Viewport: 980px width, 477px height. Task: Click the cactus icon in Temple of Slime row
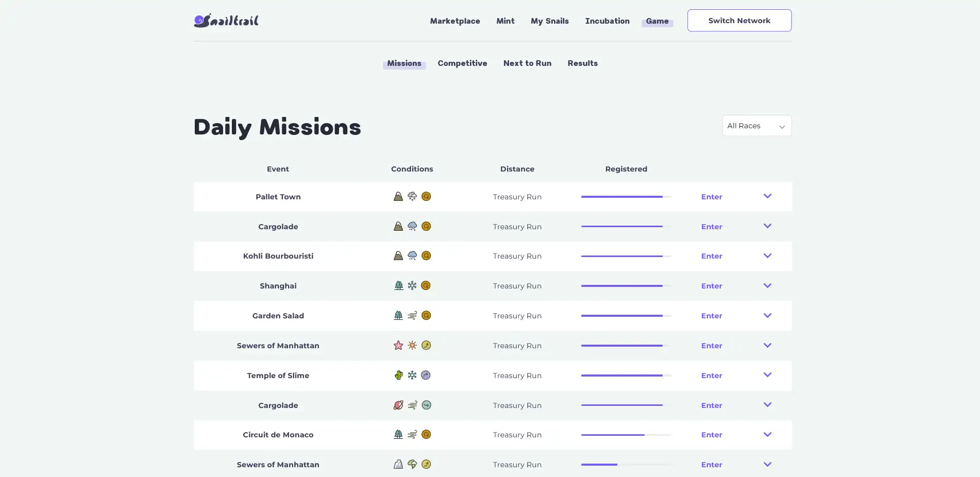pos(398,375)
